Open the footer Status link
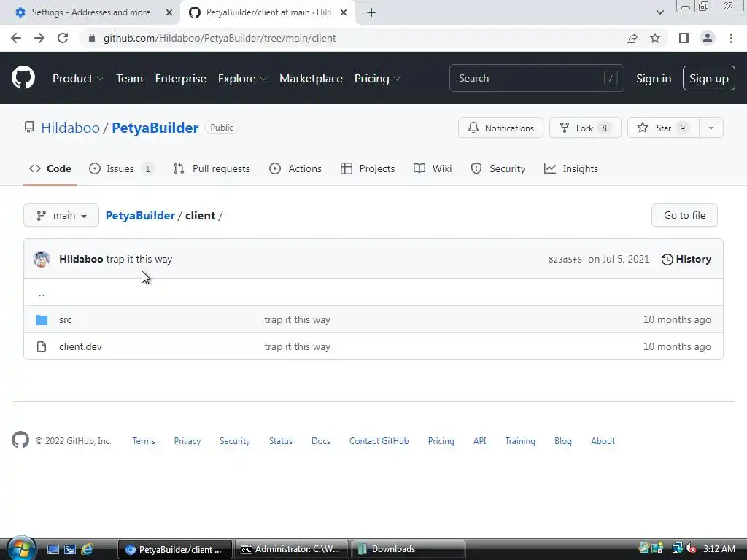 (x=281, y=441)
